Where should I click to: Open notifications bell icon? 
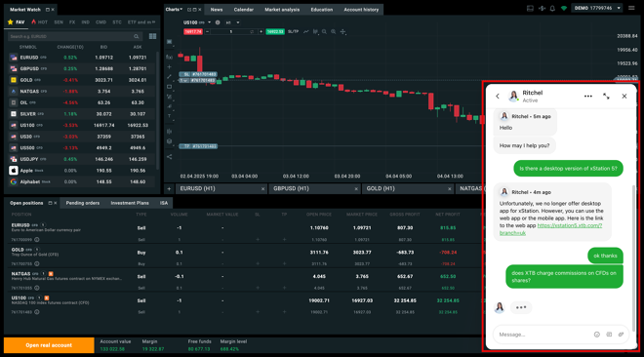tap(552, 8)
